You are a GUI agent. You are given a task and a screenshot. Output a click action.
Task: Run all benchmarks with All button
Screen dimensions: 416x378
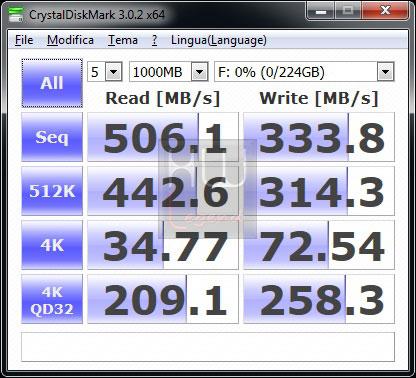click(x=52, y=83)
